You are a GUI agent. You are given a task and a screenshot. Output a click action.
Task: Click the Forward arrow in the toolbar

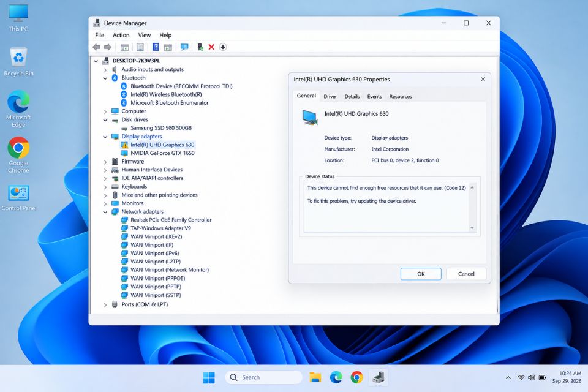(108, 47)
